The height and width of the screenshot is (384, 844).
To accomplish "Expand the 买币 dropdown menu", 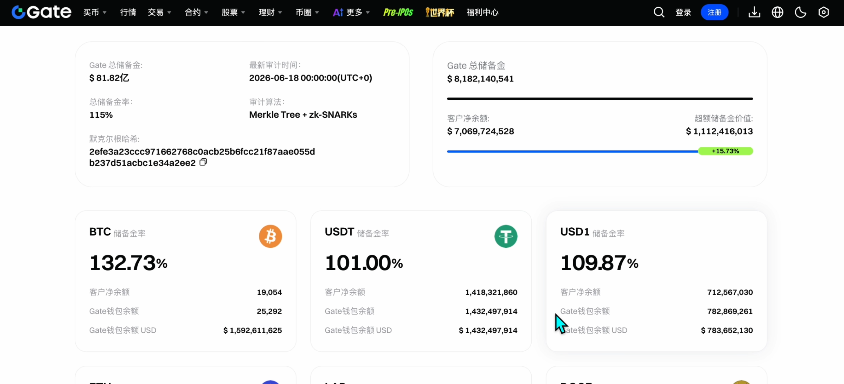I will tap(95, 12).
